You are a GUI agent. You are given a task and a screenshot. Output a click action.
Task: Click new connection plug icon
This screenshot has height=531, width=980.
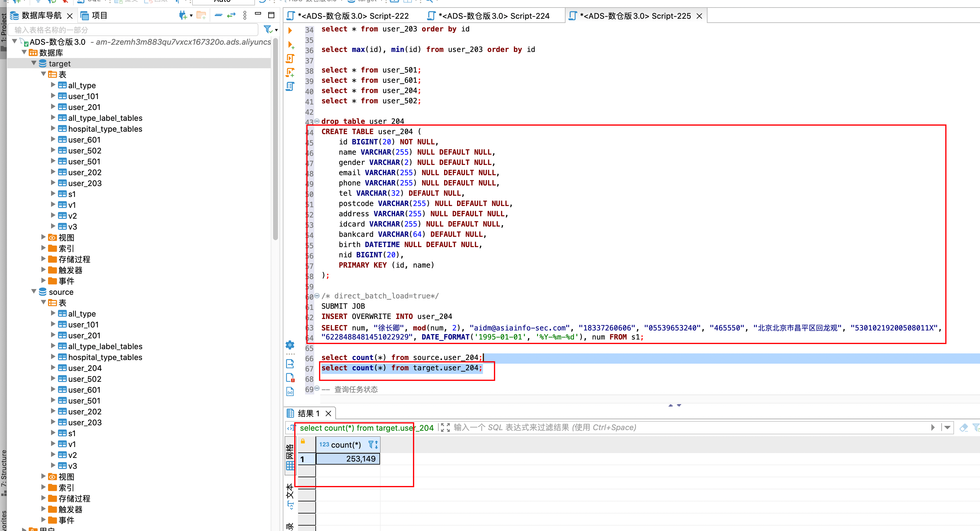tap(182, 15)
